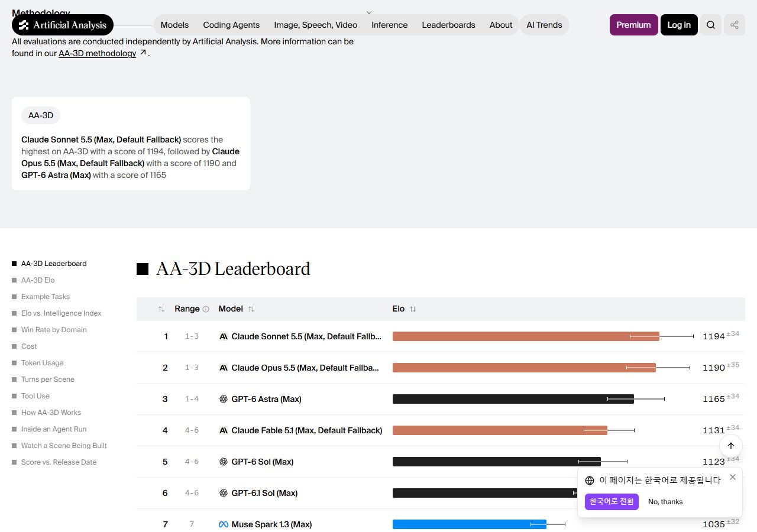Switch page to Korean with 한국어로 전환
The image size is (757, 532).
click(x=612, y=502)
